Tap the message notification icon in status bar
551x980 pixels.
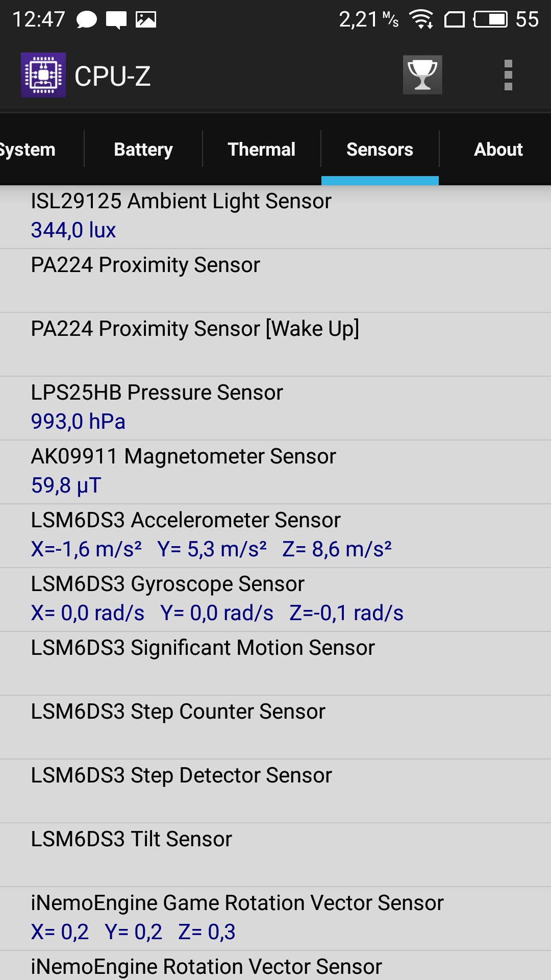point(116,20)
